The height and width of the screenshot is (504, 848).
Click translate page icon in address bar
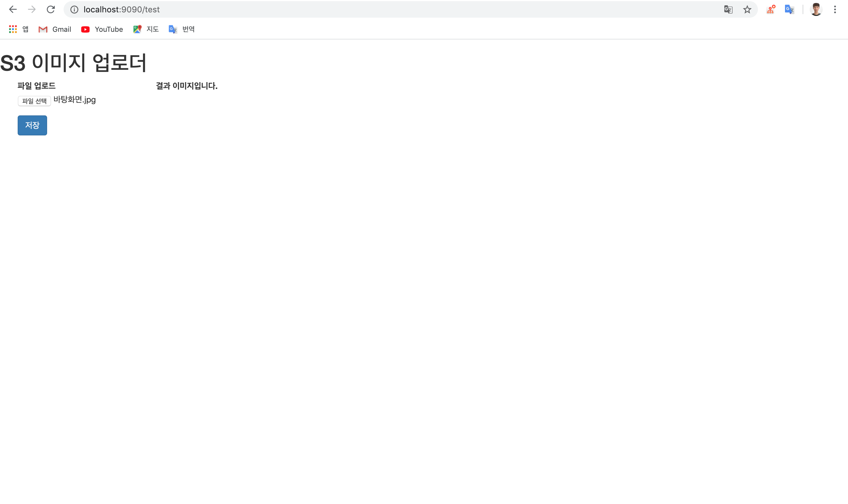click(728, 9)
